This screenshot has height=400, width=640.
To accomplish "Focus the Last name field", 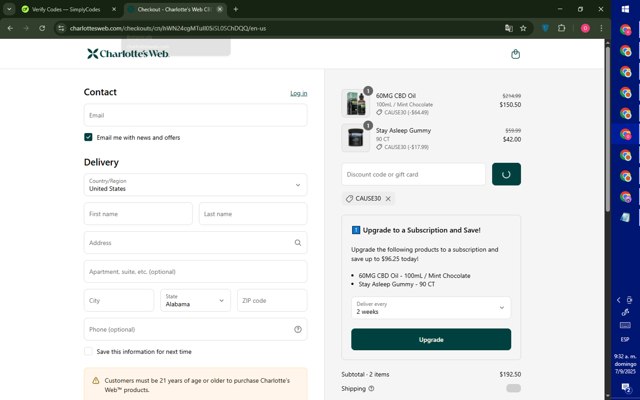I will click(x=253, y=214).
